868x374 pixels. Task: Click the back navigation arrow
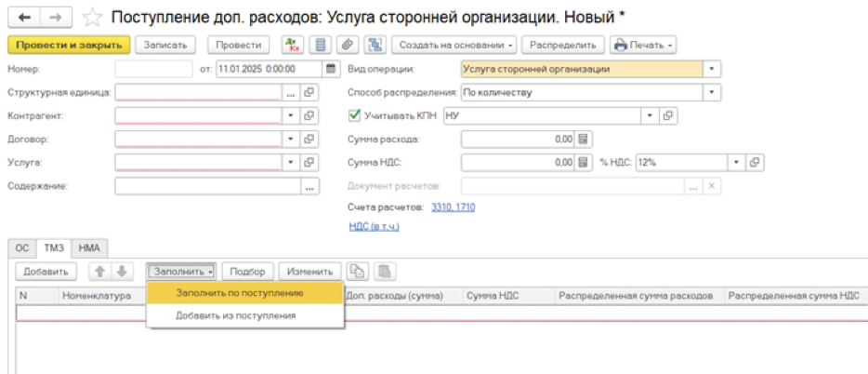[24, 16]
